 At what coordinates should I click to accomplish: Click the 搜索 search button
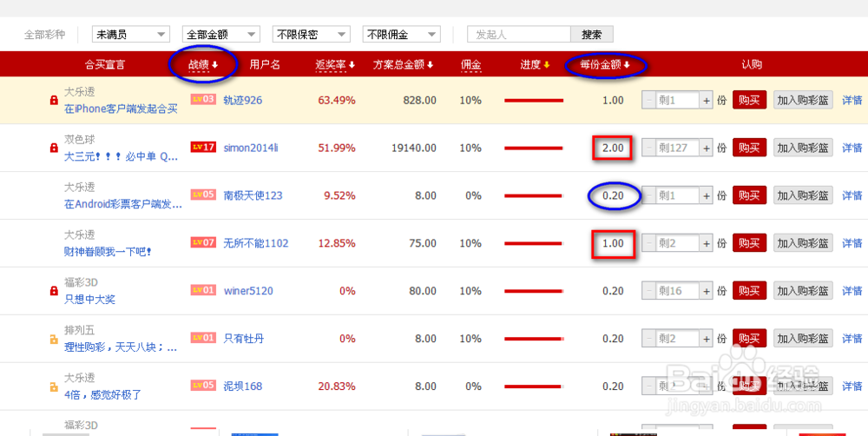coord(592,35)
